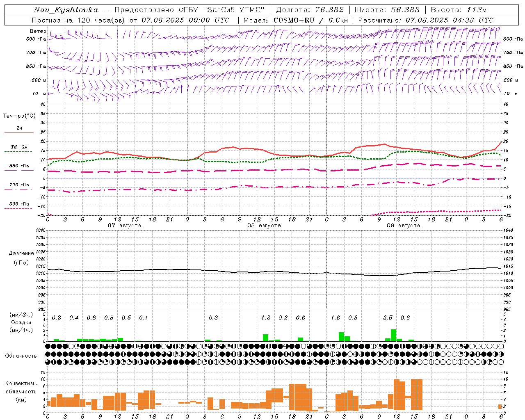
Task: Click the 'Ветер' wind panel label
Action: coord(38,31)
